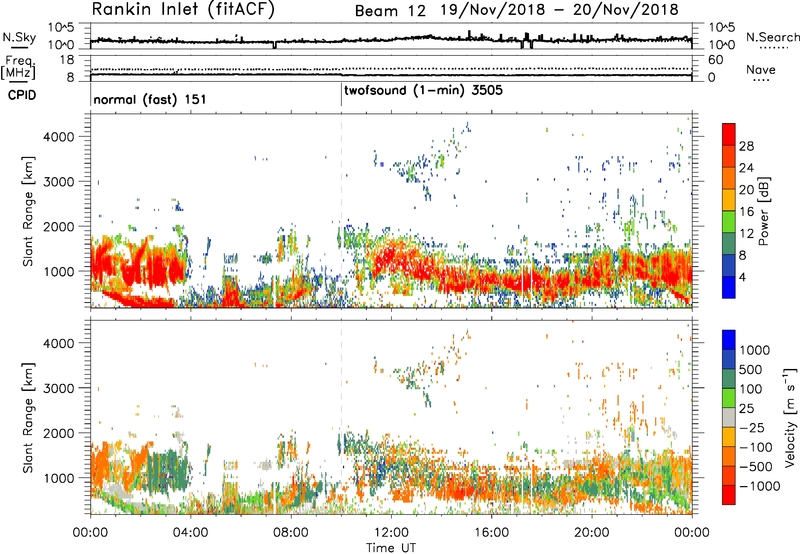Click the date range '19/Nov/2018 - 20/Nov/2018'
The height and width of the screenshot is (554, 800).
[560, 10]
